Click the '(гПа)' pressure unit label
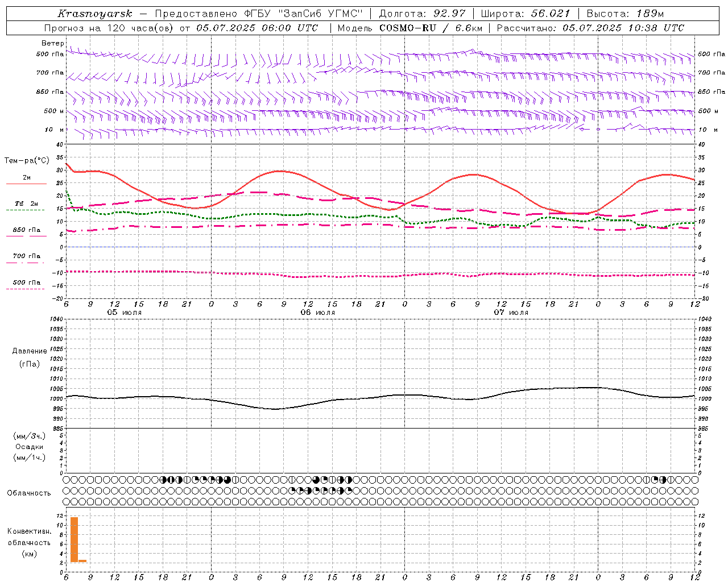The height and width of the screenshot is (582, 728). pyautogui.click(x=30, y=364)
